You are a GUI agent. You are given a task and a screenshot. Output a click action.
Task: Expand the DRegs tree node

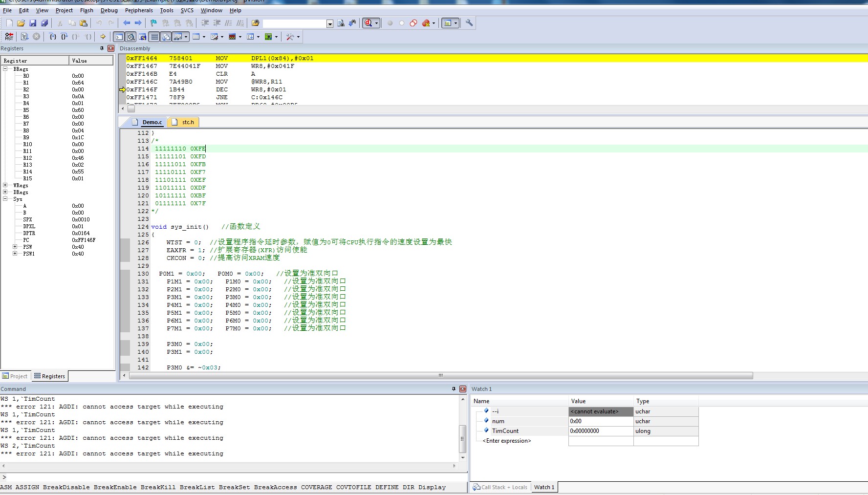[5, 192]
